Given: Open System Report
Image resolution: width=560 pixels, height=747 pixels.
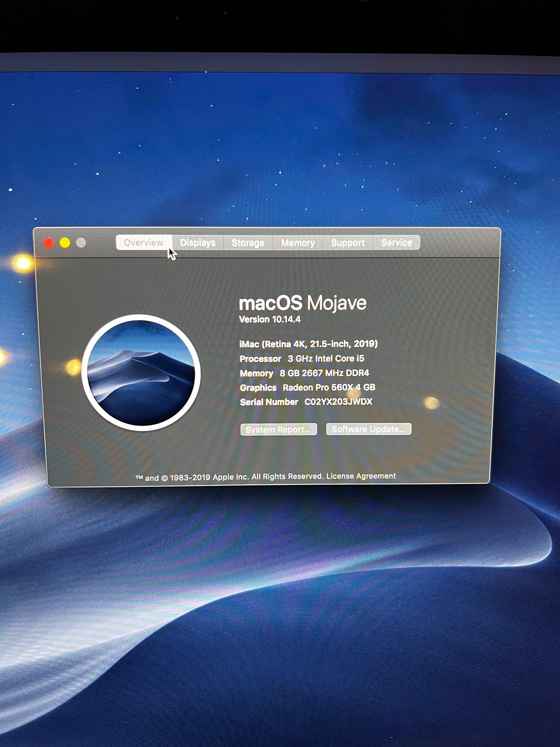Looking at the screenshot, I should (278, 430).
